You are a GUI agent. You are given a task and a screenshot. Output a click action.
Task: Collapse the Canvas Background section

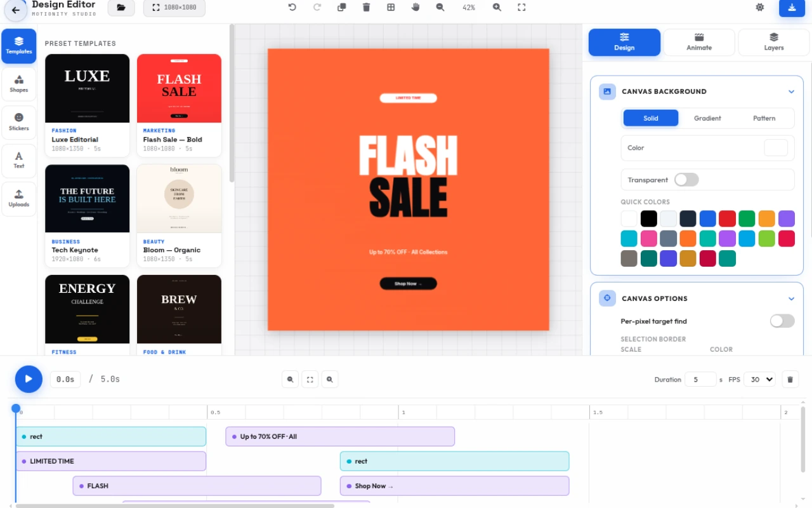791,91
